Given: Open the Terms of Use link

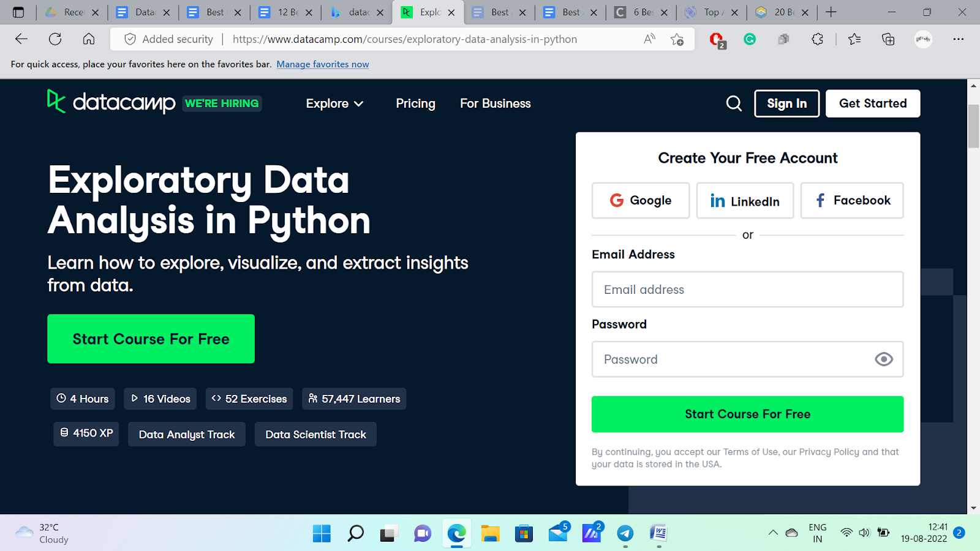Looking at the screenshot, I should 750,452.
